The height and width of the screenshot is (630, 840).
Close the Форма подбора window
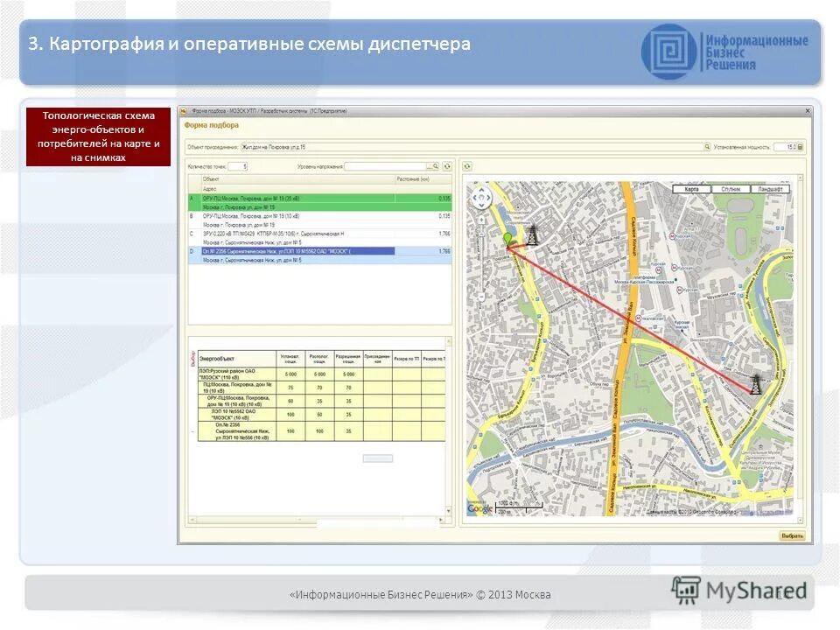(808, 111)
